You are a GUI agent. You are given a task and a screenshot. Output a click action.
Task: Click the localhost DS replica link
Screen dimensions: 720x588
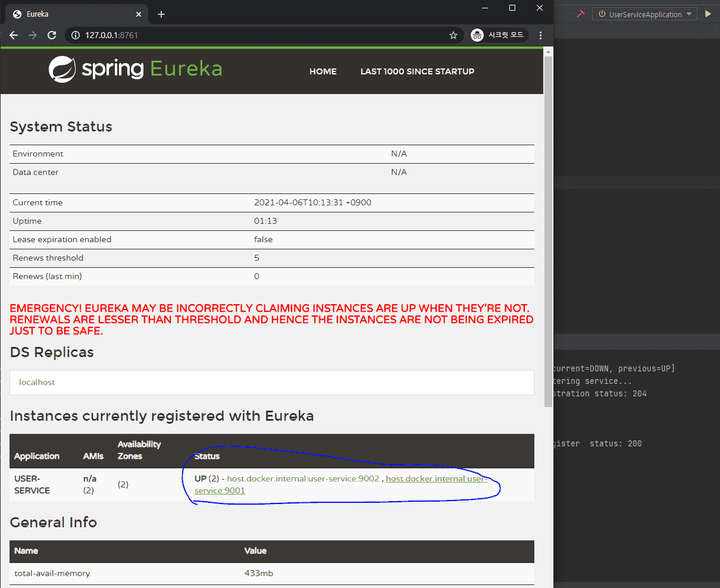pos(37,382)
